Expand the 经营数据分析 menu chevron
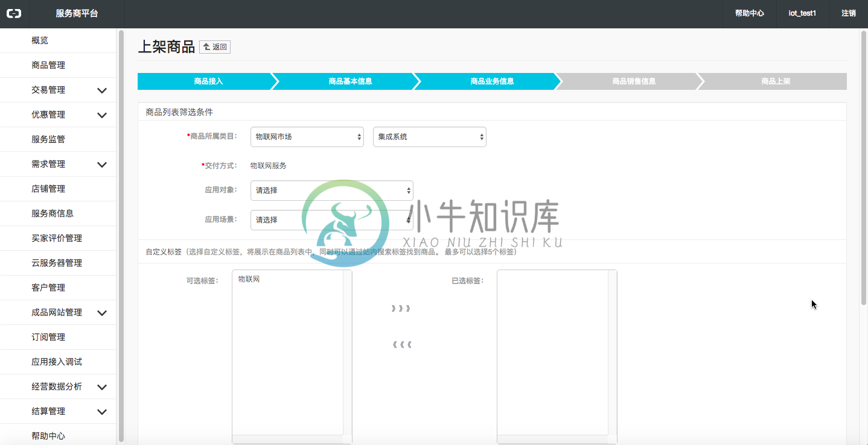868x445 pixels. pyautogui.click(x=102, y=387)
